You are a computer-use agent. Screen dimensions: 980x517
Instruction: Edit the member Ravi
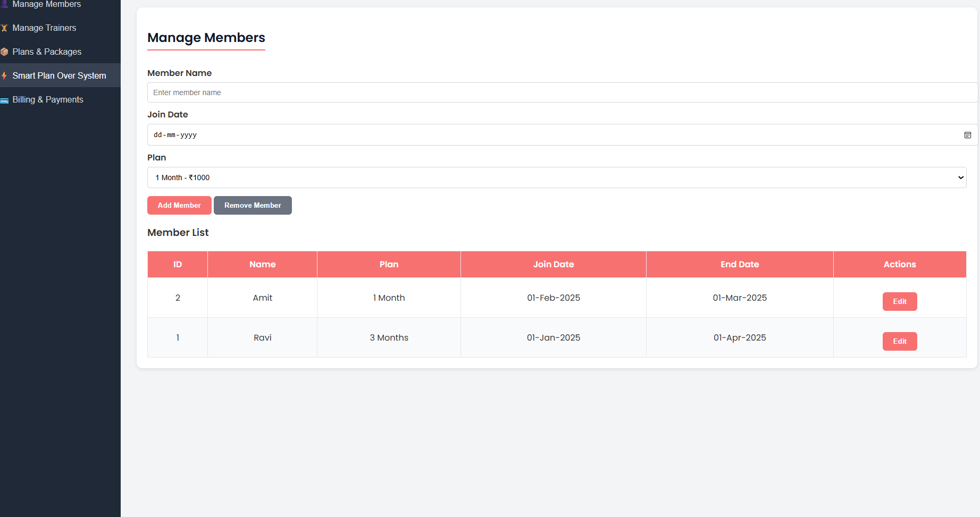point(899,341)
